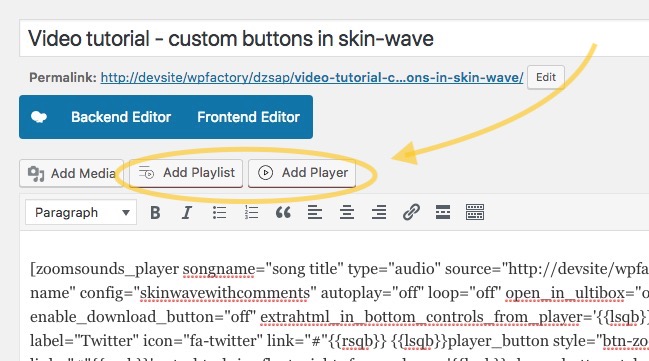Insert a Read More tag
The height and width of the screenshot is (361, 649).
443,213
